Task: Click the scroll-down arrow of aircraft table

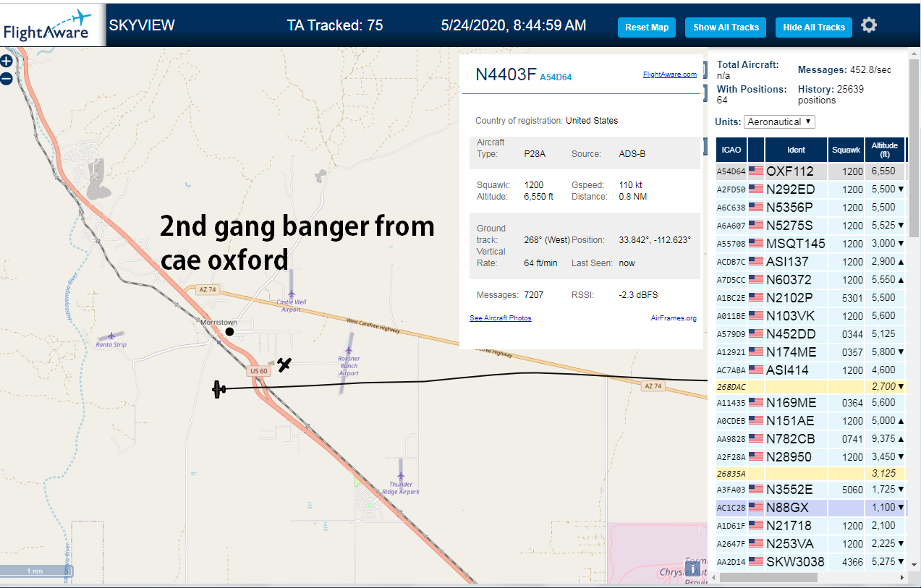Action: 914,564
